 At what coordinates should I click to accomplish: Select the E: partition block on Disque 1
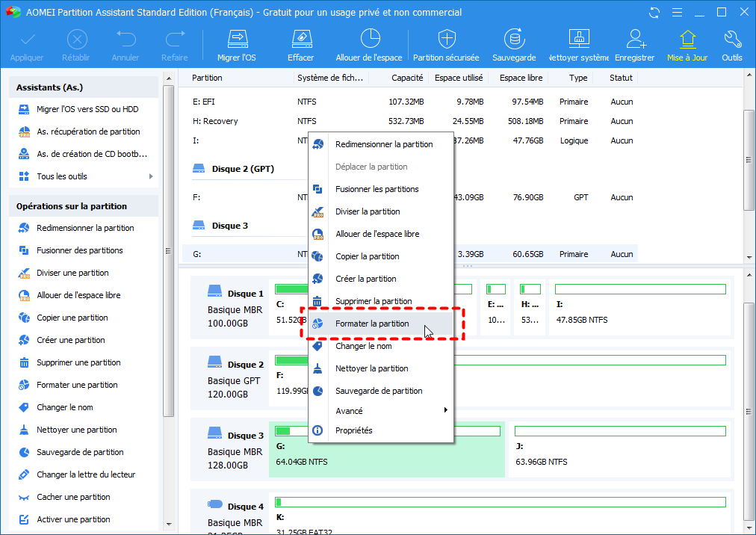click(x=495, y=307)
